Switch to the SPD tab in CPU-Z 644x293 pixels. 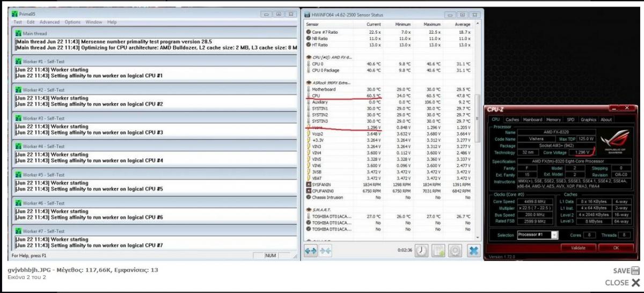[570, 120]
